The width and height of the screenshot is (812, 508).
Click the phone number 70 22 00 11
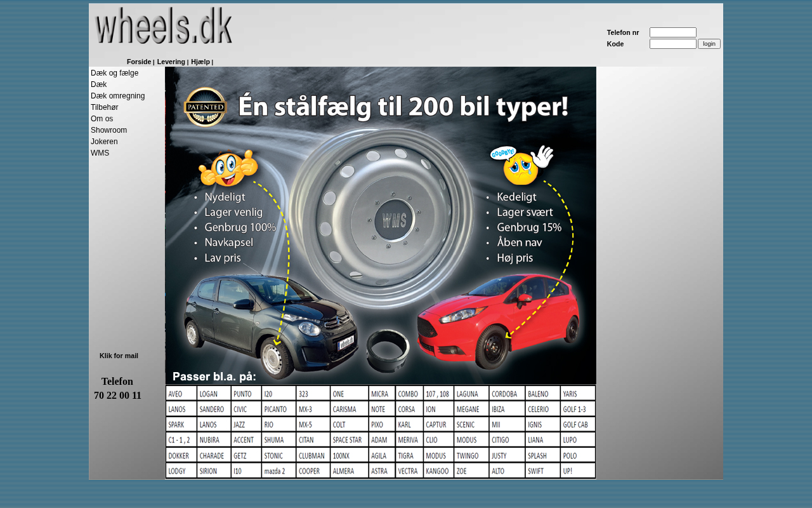click(117, 396)
